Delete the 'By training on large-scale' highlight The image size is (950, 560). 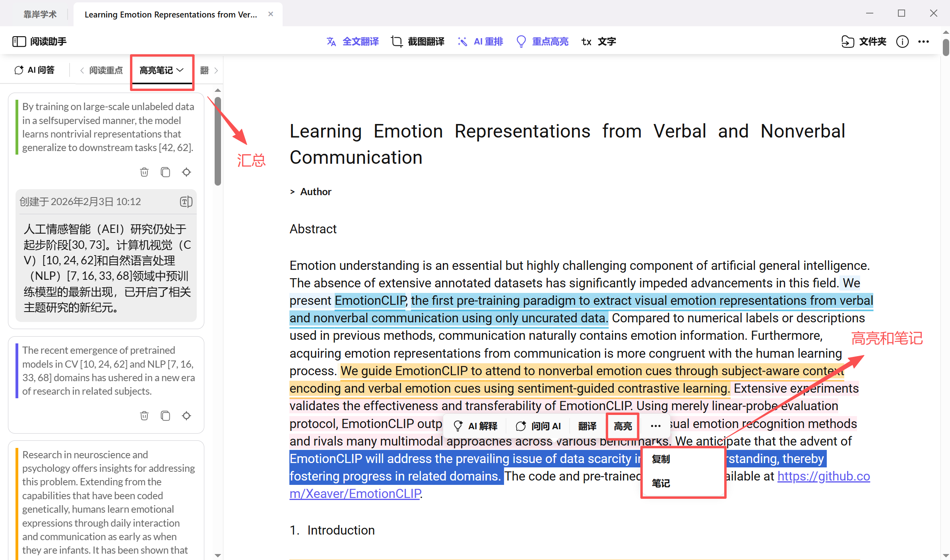144,172
